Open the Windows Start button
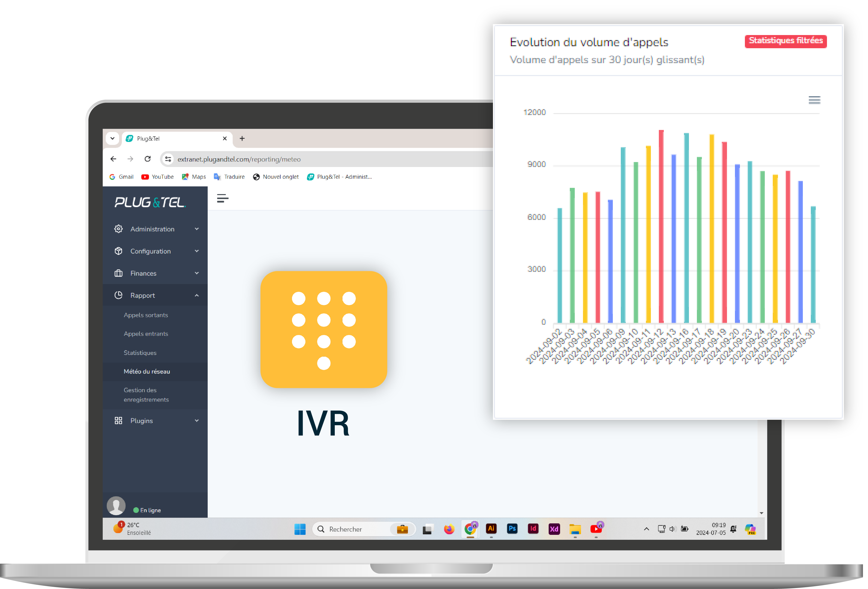The width and height of the screenshot is (868, 589). pyautogui.click(x=299, y=529)
